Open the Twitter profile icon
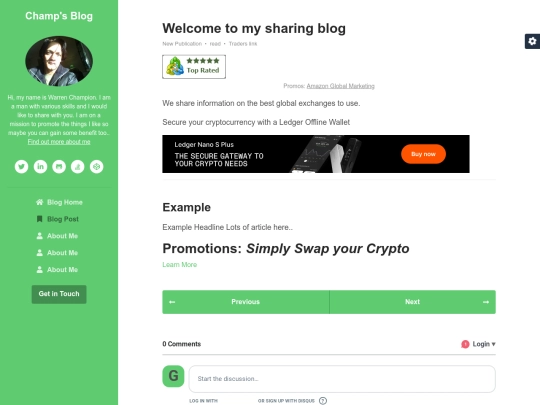The height and width of the screenshot is (405, 540). click(x=21, y=167)
